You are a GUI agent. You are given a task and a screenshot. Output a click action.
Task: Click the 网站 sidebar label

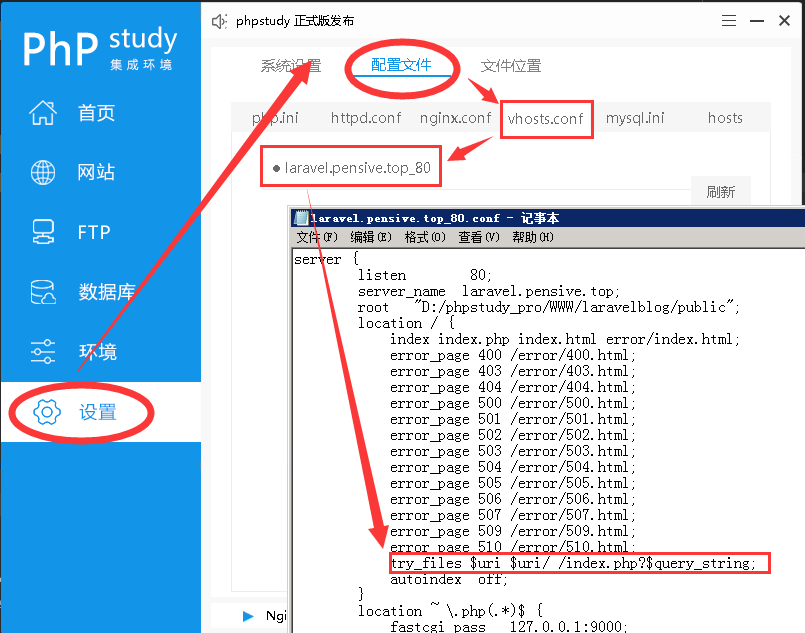coord(96,172)
